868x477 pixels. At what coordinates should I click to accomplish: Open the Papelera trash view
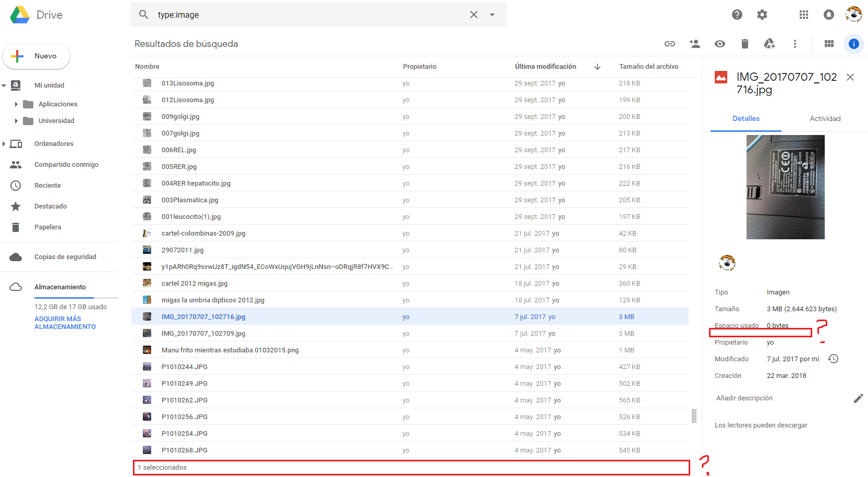pos(47,227)
